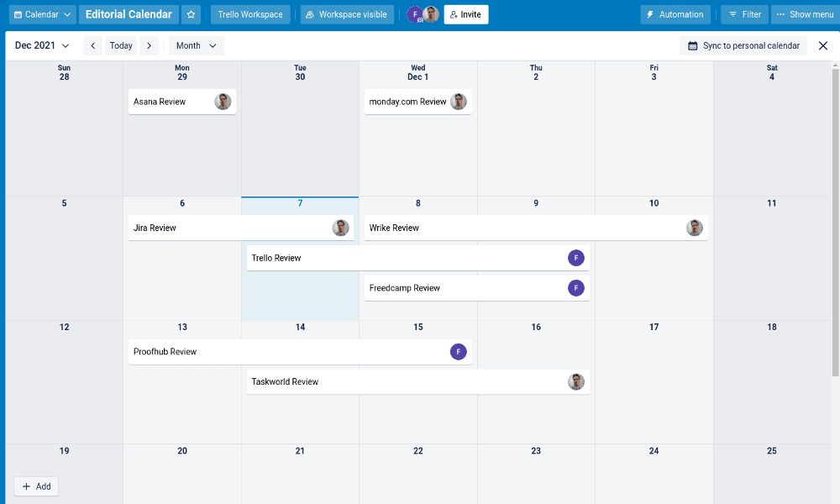Click the Add button at bottom left
This screenshot has width=840, height=504.
(36, 486)
